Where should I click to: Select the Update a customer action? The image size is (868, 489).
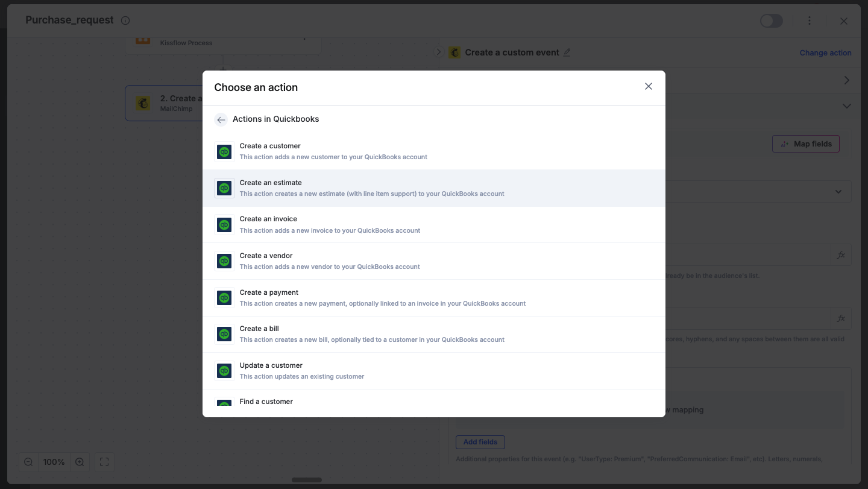coord(434,371)
